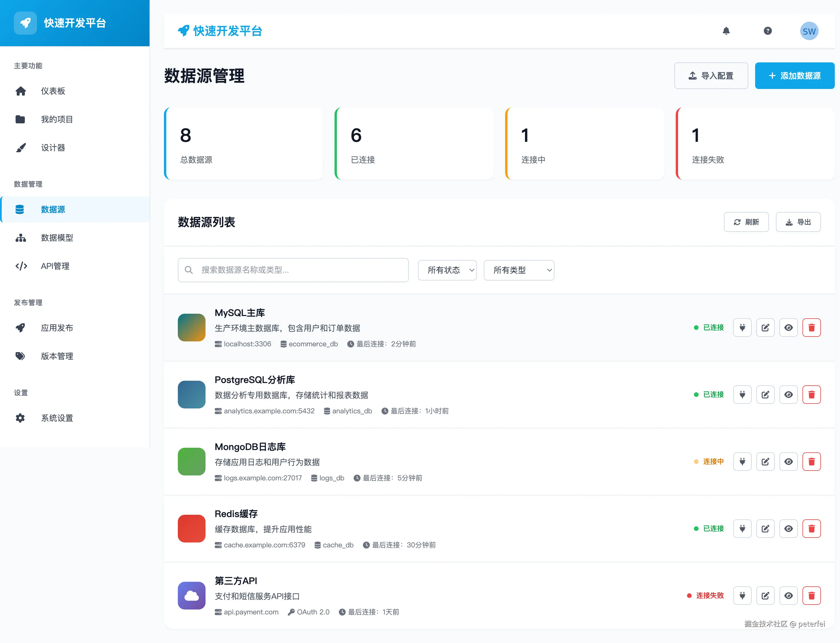840x643 pixels.
Task: Click the PostgreSQL分析库 color thumbnail
Action: click(191, 395)
